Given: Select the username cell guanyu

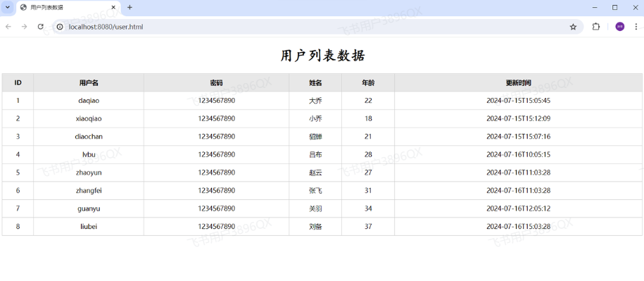Looking at the screenshot, I should [x=89, y=208].
